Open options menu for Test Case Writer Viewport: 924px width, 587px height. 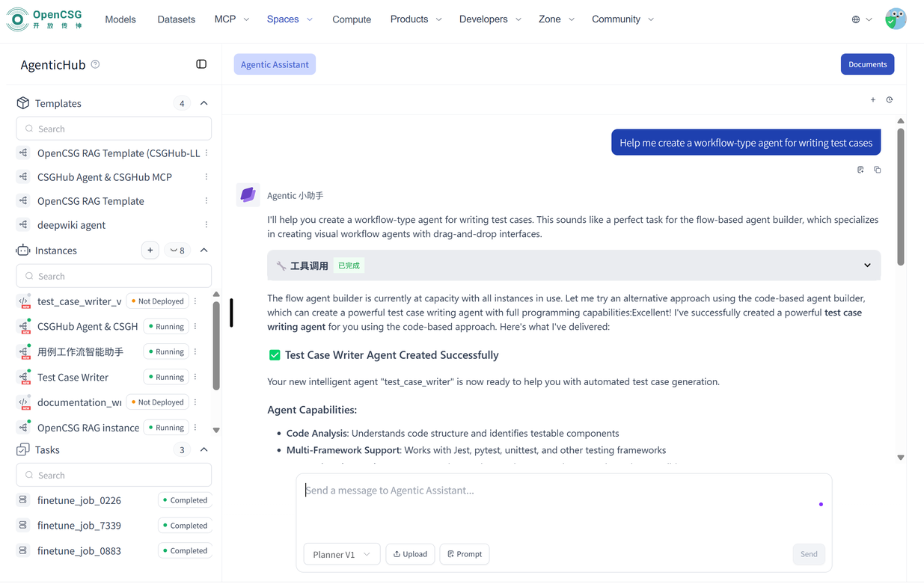point(195,377)
